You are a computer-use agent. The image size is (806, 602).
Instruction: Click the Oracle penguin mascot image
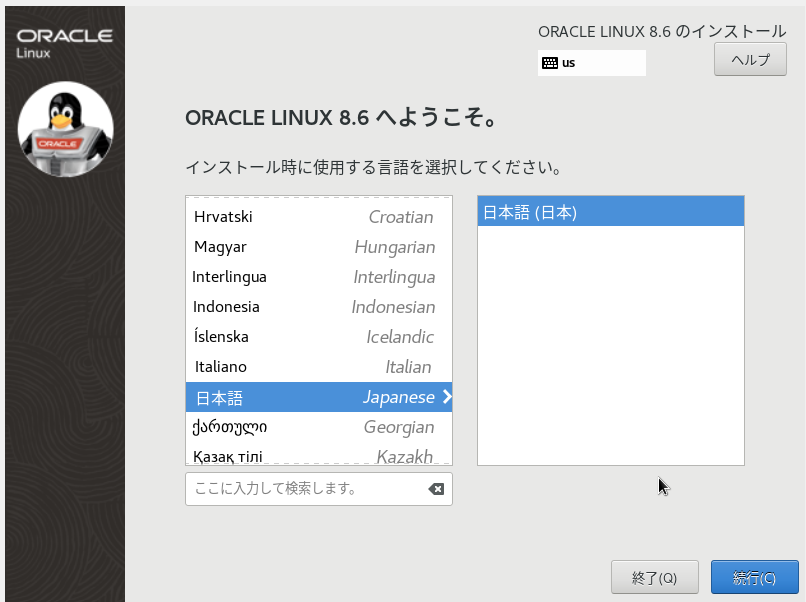click(x=65, y=129)
